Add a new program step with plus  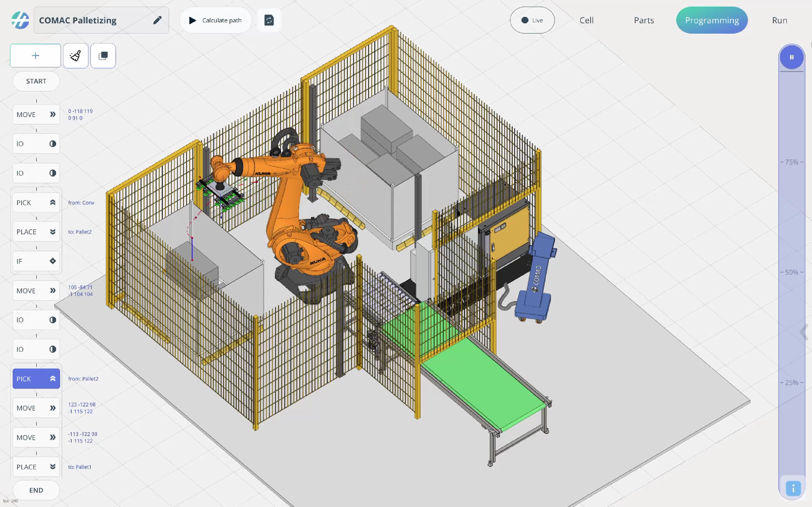(35, 56)
